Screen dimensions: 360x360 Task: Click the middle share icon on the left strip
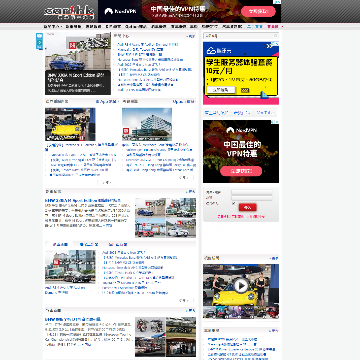click(x=39, y=42)
